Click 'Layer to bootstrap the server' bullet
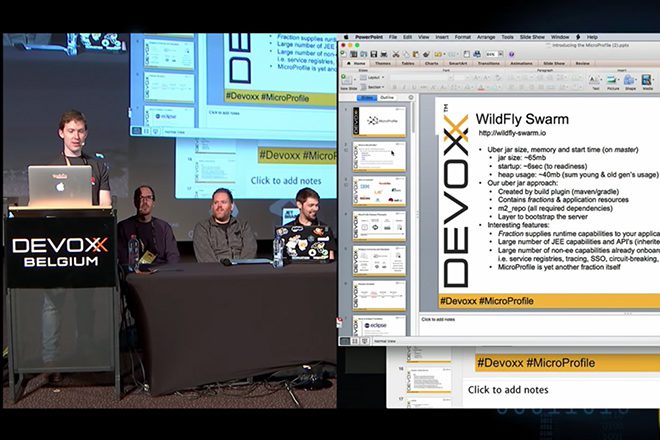This screenshot has height=440, width=660. tap(543, 216)
